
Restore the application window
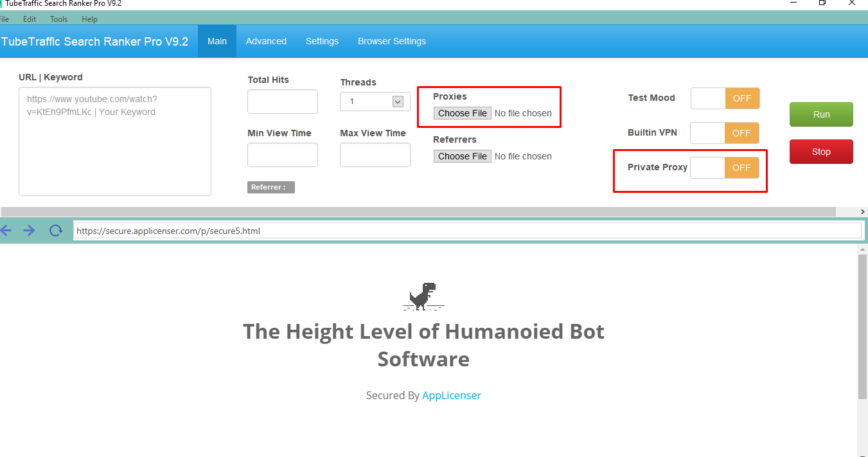822,3
